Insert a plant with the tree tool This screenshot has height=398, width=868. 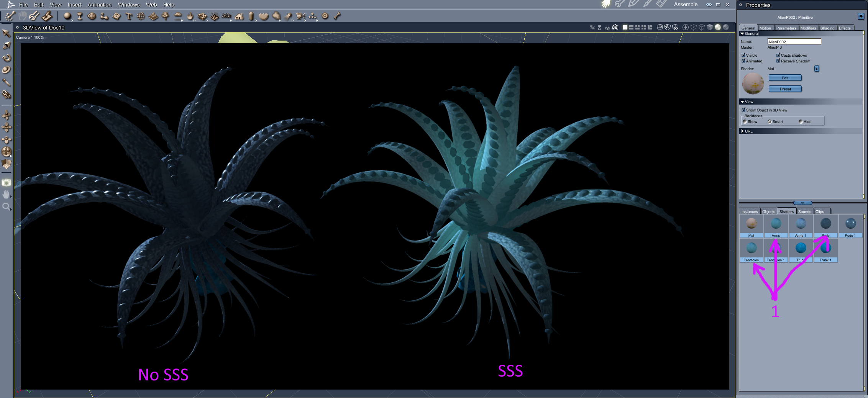166,16
